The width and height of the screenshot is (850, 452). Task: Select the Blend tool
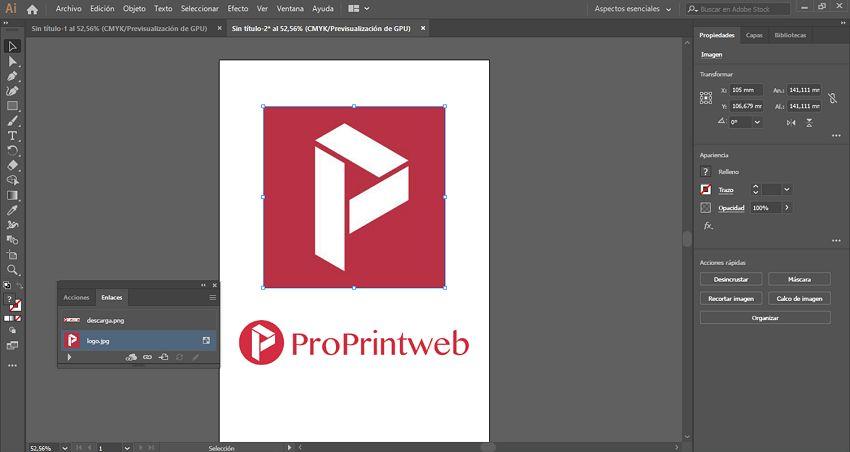click(12, 240)
